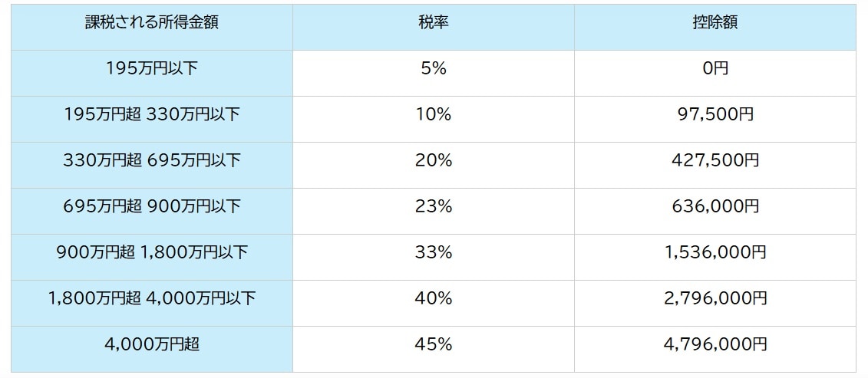
Task: Select the 330万円超 695万円以下 bracket cell
Action: tap(152, 161)
